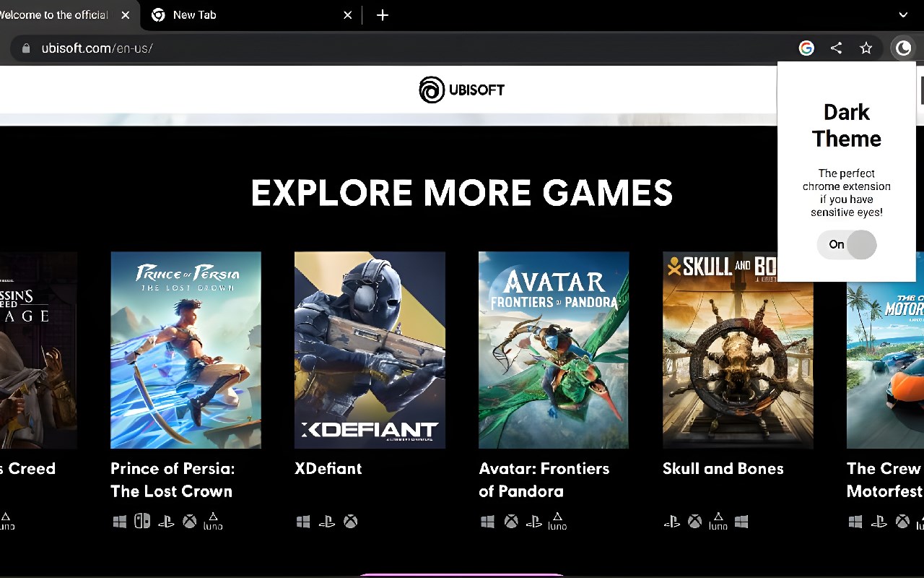This screenshot has width=924, height=578.
Task: Click the Xbox icon under Avatar: Frontiers of Pandora
Action: [511, 521]
